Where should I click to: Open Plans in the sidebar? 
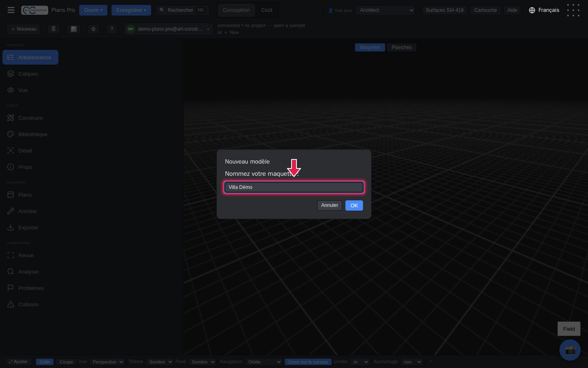(x=31, y=195)
